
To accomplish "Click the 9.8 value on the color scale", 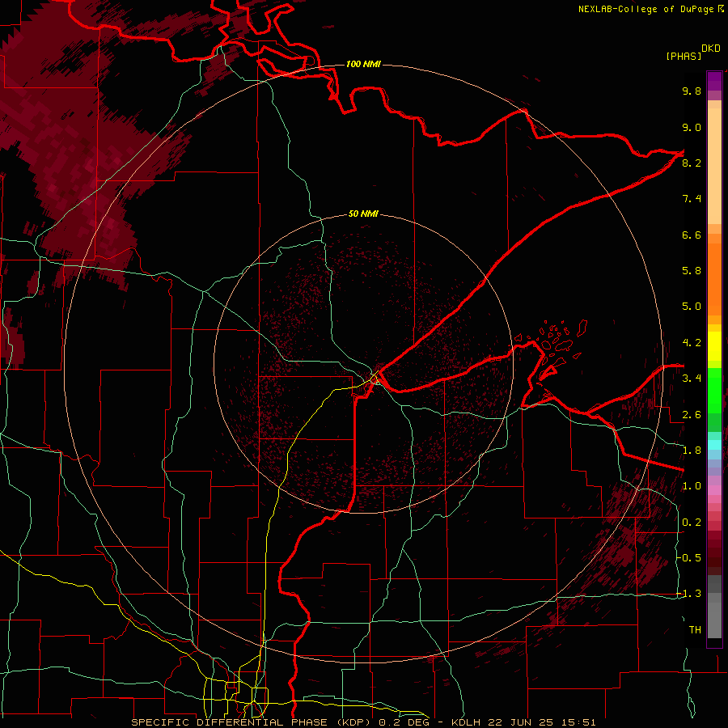I will click(692, 91).
